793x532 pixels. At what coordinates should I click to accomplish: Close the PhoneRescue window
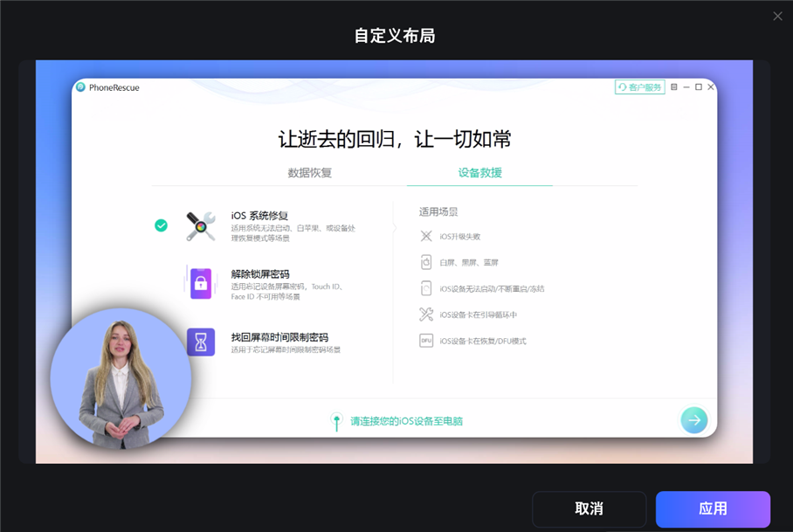711,87
